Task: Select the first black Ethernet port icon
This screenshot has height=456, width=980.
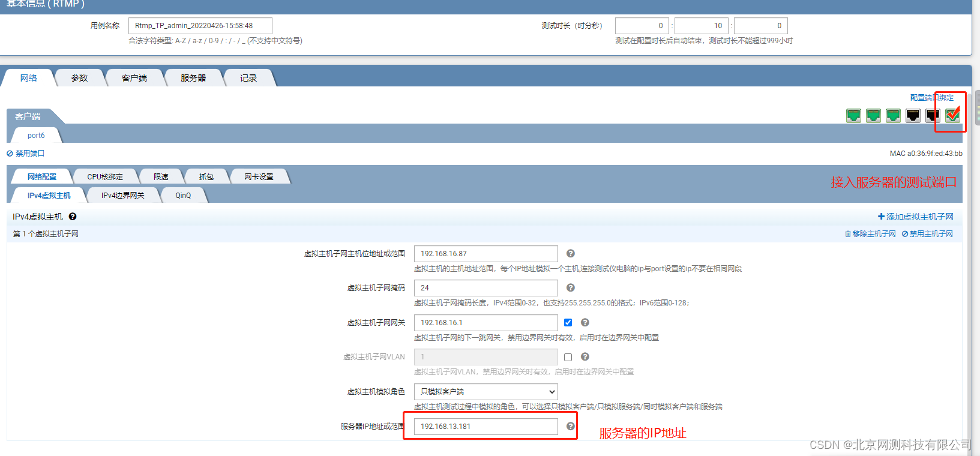Action: point(913,115)
